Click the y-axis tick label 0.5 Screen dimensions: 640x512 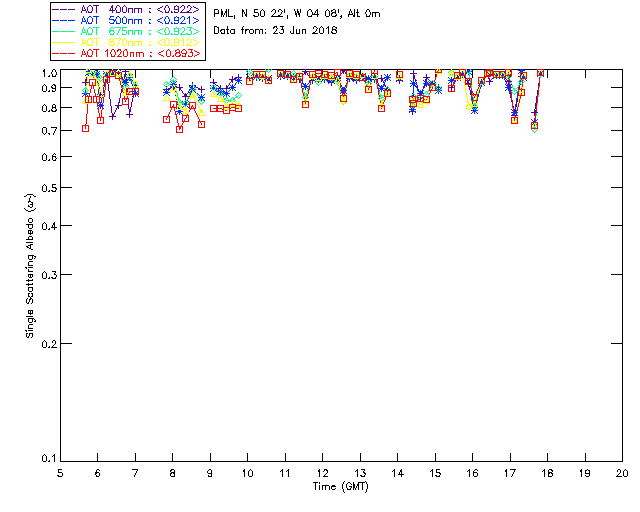point(46,189)
